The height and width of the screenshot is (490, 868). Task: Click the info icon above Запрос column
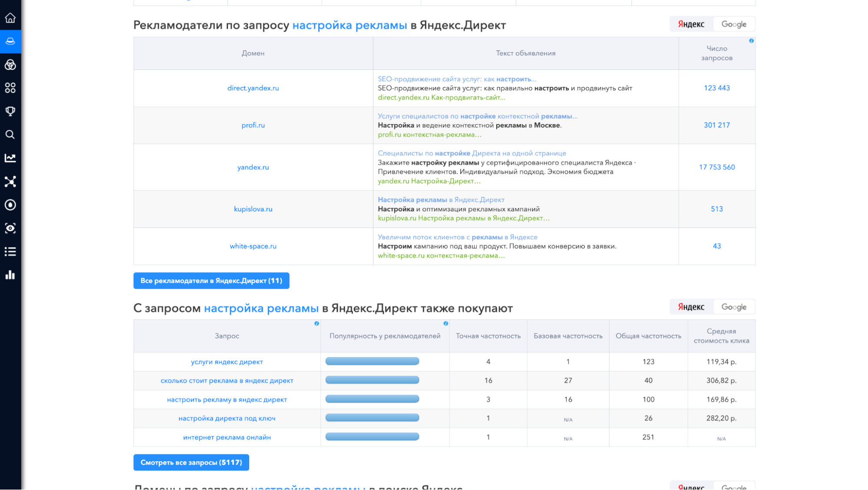(316, 323)
